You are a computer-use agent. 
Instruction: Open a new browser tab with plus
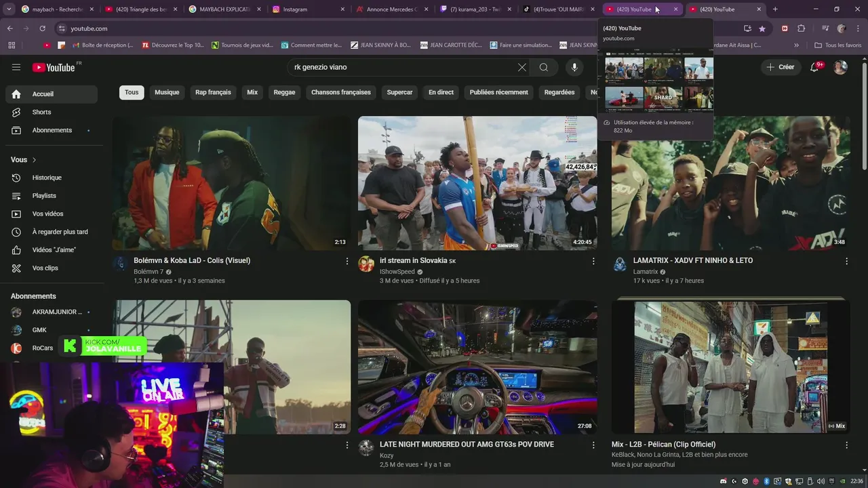click(775, 9)
